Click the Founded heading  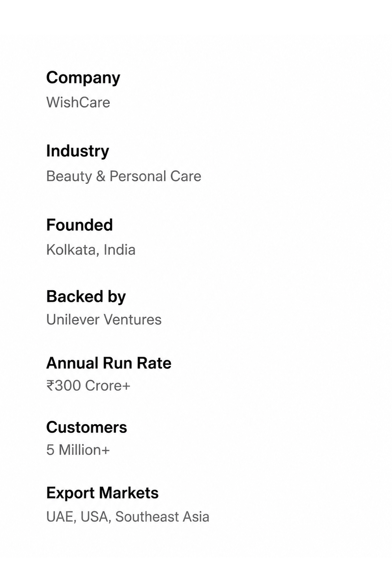point(80,225)
